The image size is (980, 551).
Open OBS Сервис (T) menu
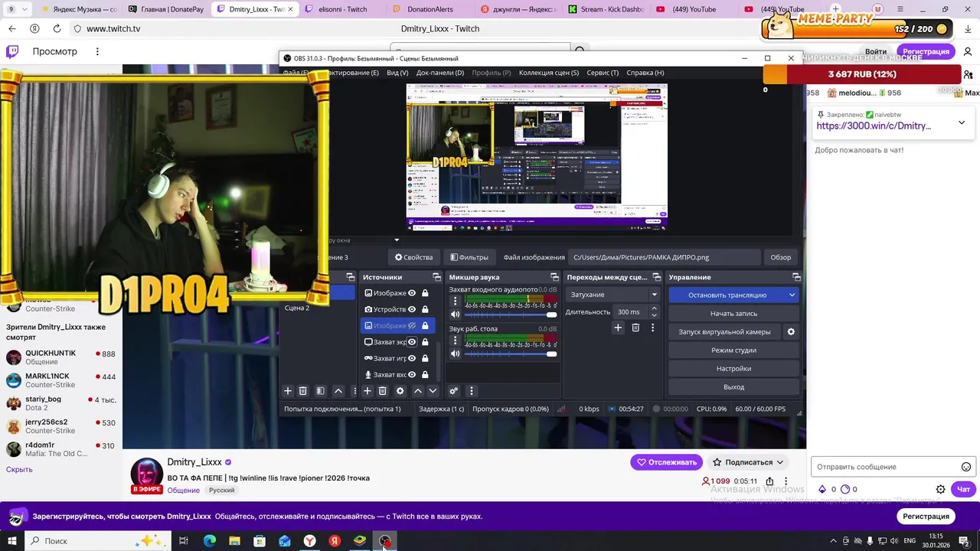pyautogui.click(x=603, y=73)
